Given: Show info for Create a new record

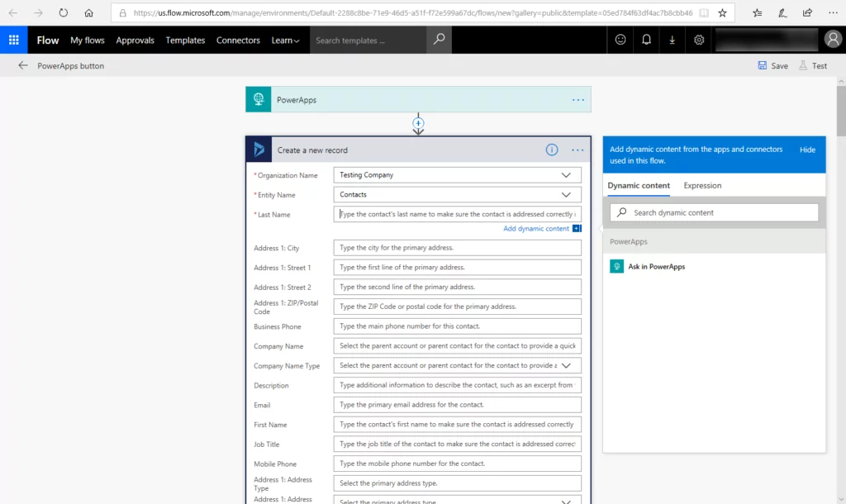Looking at the screenshot, I should pos(551,150).
